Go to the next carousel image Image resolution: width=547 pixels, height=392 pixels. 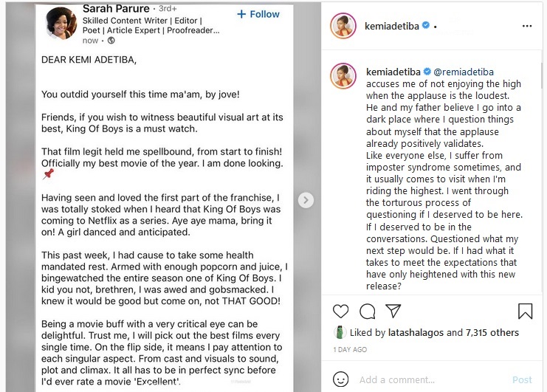point(306,200)
